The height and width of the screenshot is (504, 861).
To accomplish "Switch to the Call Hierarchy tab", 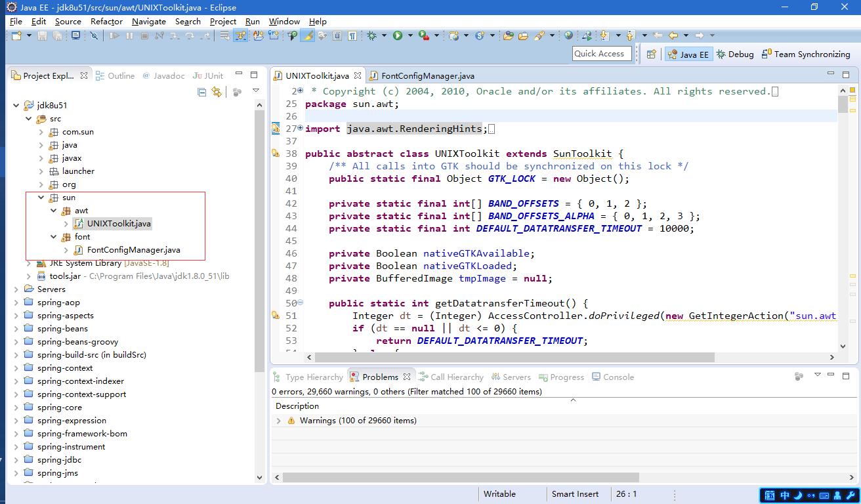I will tap(451, 377).
